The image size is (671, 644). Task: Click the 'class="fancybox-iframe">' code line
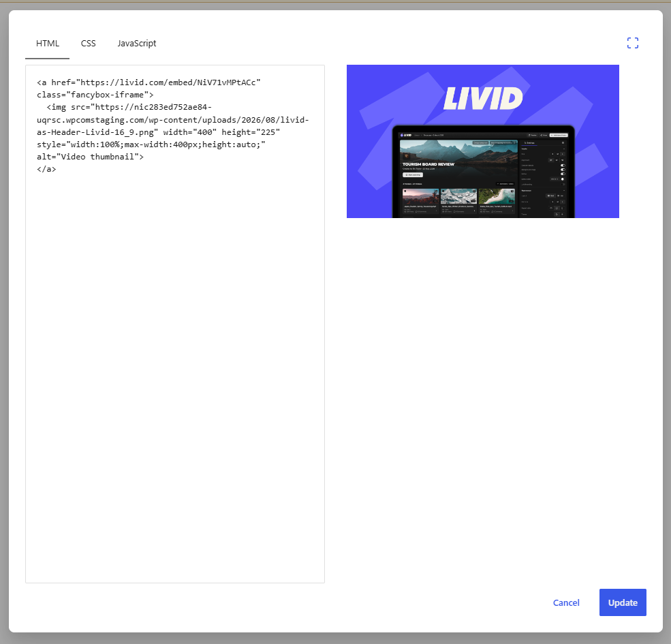pyautogui.click(x=95, y=95)
